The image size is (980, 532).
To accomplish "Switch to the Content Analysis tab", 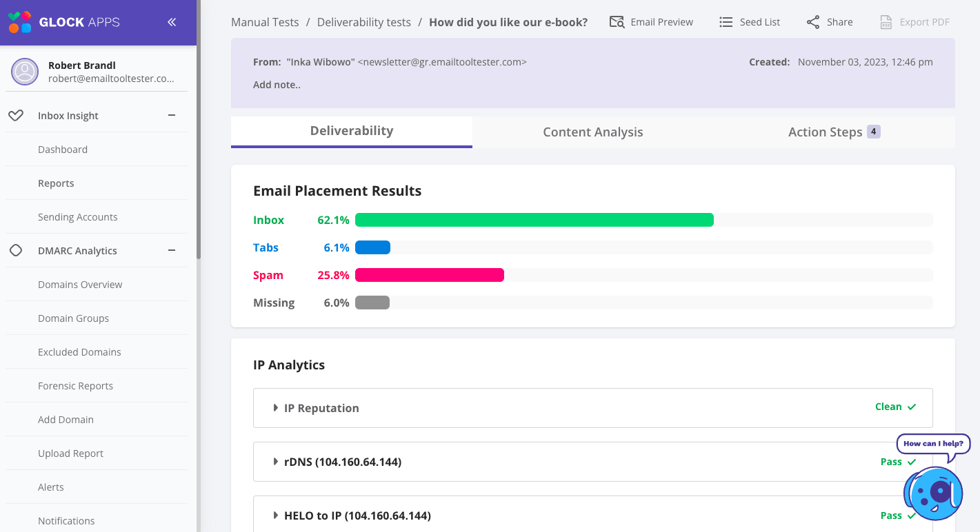I will pos(592,132).
